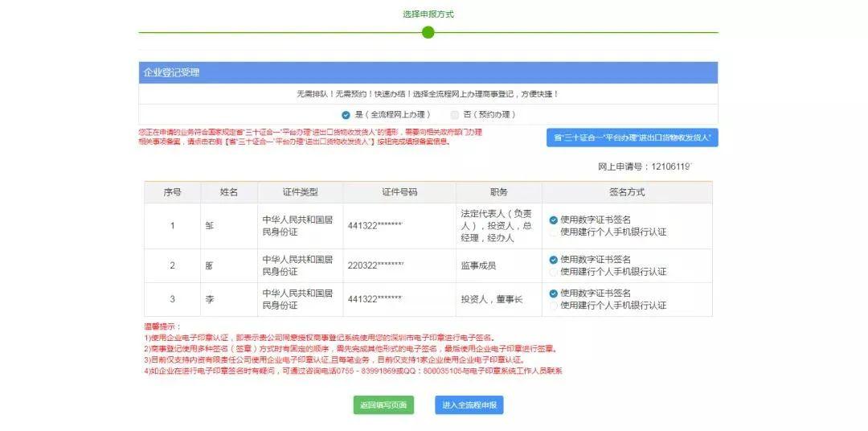Click the green progress step dot
The width and height of the screenshot is (868, 431).
click(x=428, y=32)
